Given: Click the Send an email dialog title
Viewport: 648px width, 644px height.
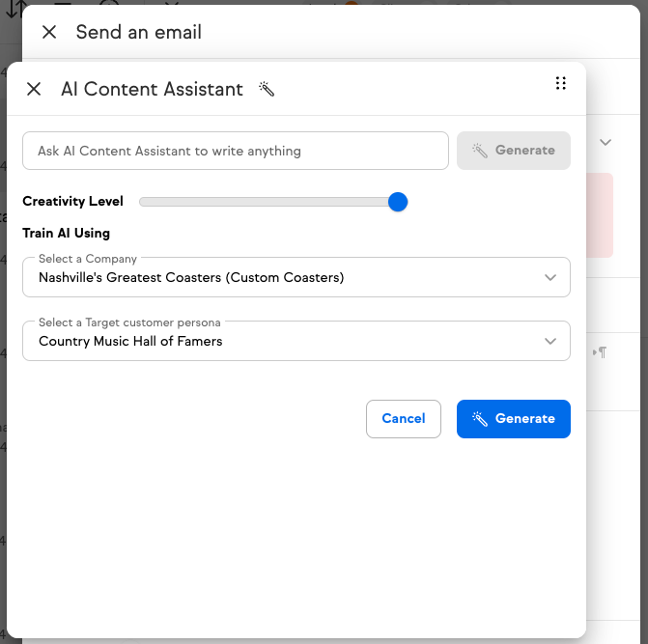Looking at the screenshot, I should coord(139,32).
